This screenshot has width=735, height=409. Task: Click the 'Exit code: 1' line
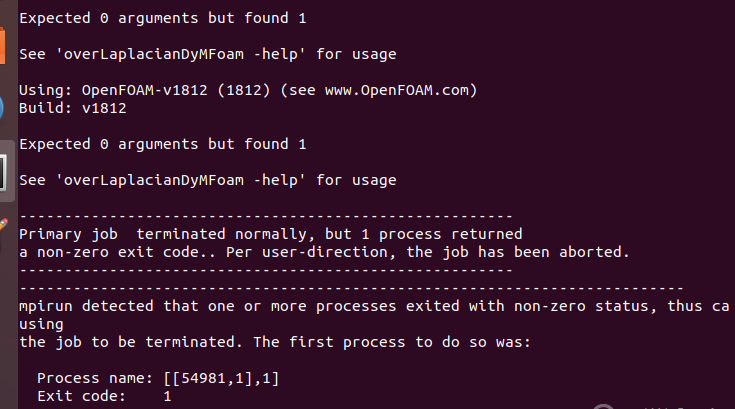coord(104,396)
